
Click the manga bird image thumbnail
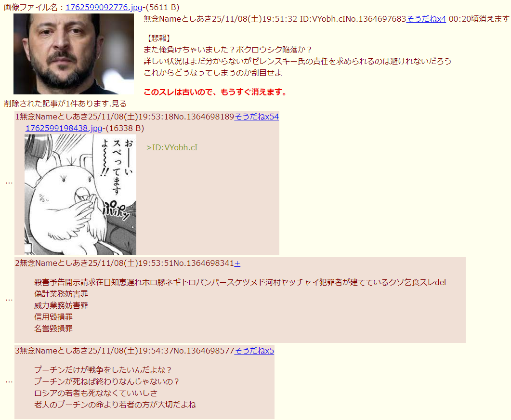[80, 195]
